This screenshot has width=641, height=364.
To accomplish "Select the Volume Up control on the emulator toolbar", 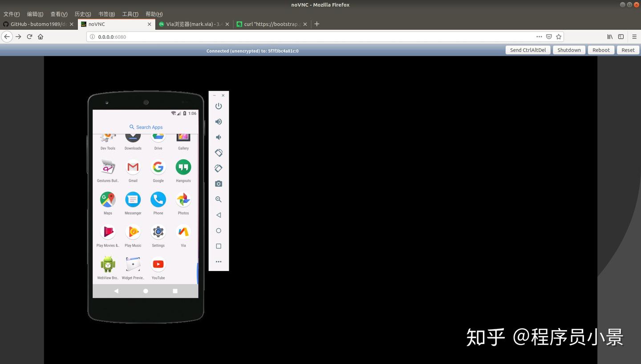I will click(x=218, y=121).
